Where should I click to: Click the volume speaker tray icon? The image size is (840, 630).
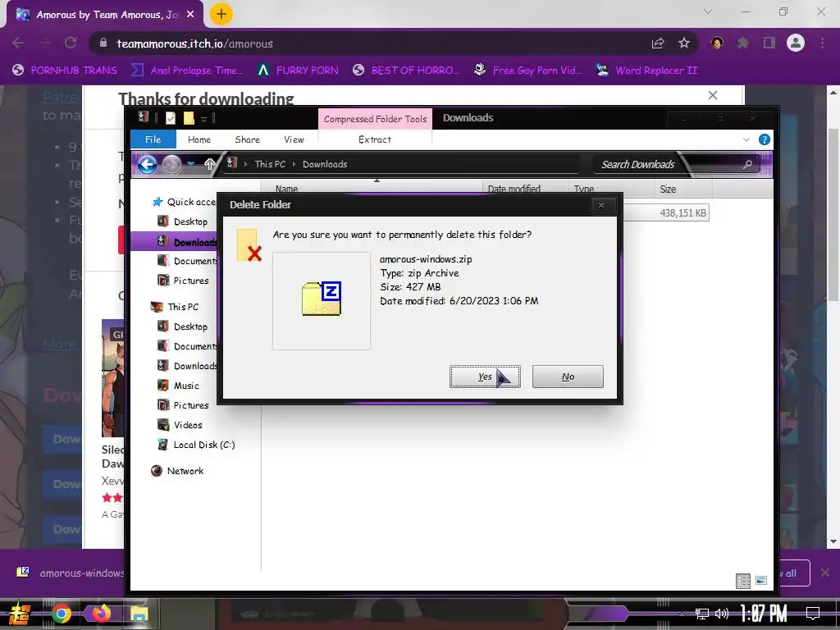coord(722,614)
